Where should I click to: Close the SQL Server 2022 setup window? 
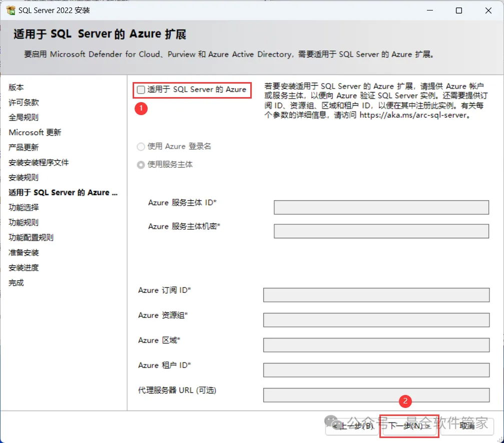pyautogui.click(x=488, y=11)
